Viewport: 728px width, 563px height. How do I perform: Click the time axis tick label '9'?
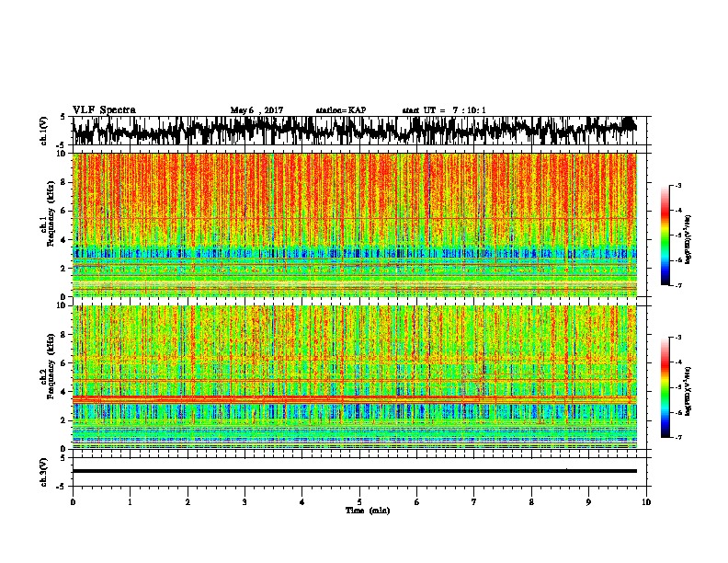point(588,502)
